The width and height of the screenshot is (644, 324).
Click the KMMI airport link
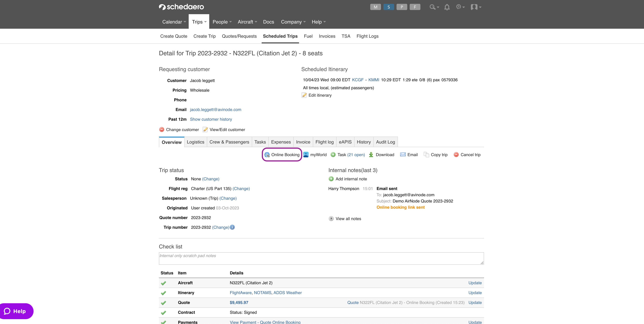pos(374,80)
